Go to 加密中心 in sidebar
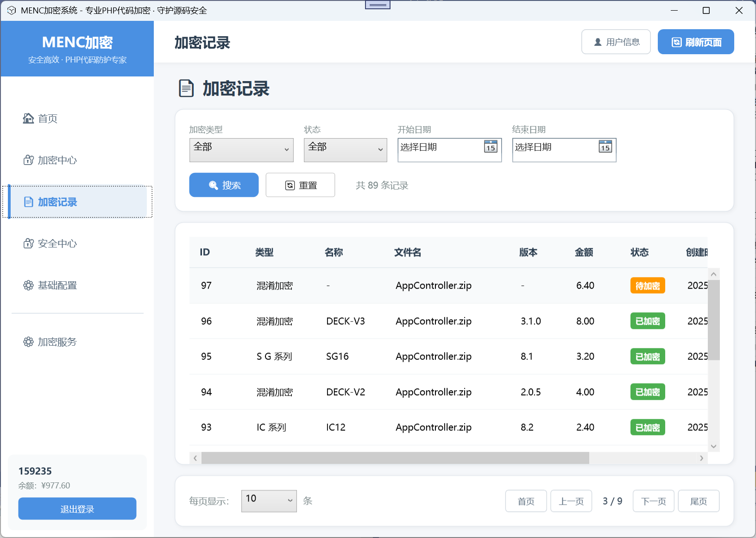Image resolution: width=756 pixels, height=538 pixels. [57, 160]
